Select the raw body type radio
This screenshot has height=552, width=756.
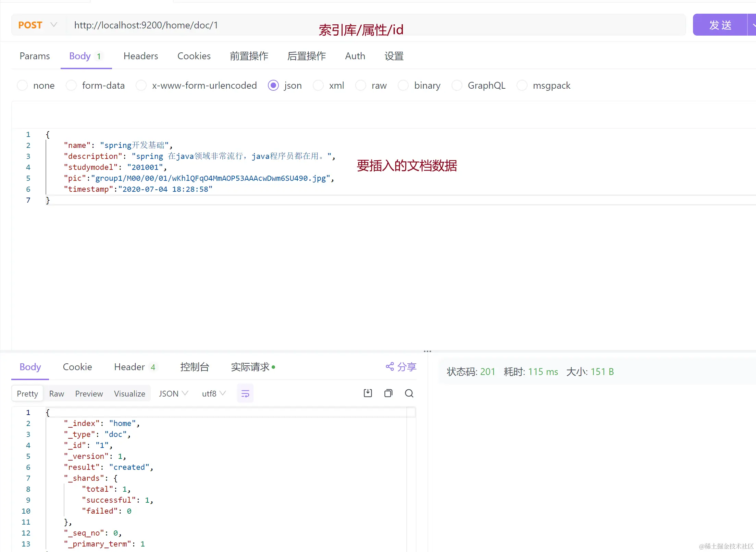click(361, 85)
